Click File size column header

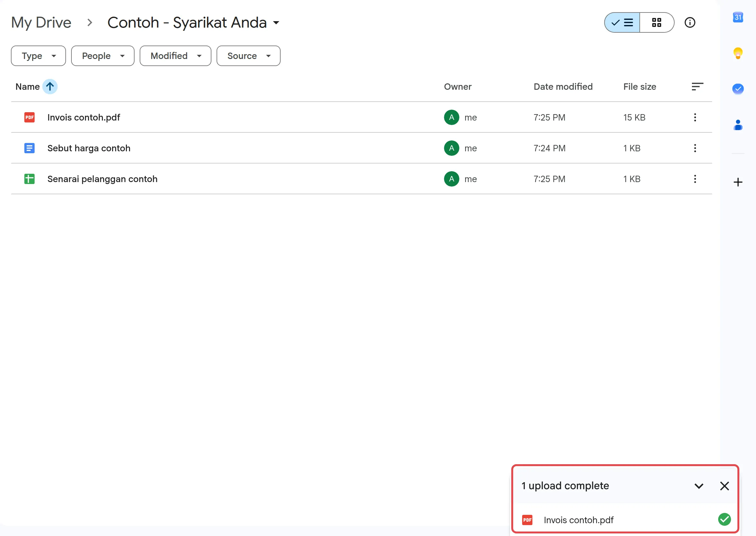(x=639, y=87)
